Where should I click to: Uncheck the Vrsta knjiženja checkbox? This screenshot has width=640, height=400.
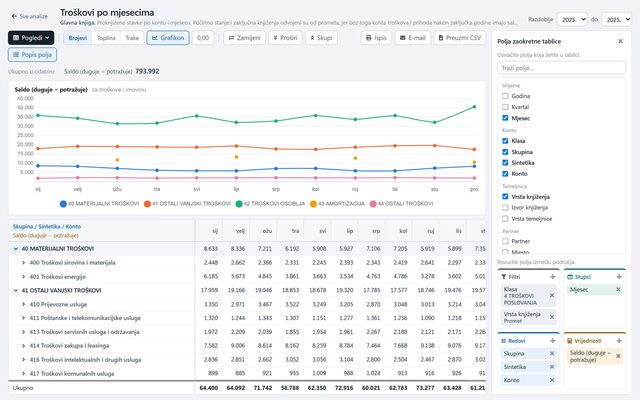point(505,196)
